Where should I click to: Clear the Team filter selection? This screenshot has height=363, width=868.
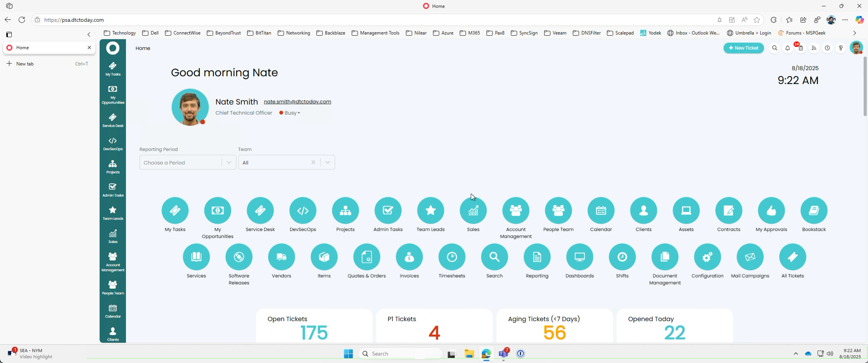coord(313,163)
